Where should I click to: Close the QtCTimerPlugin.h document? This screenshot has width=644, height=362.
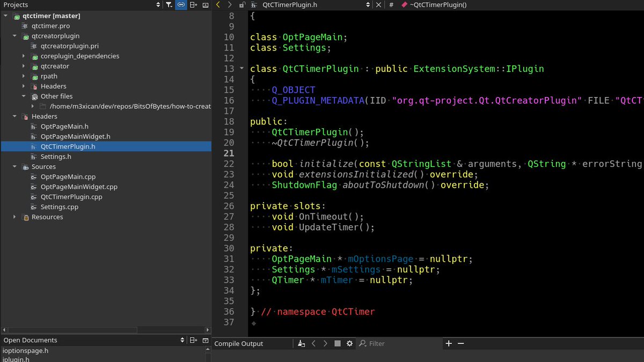378,5
